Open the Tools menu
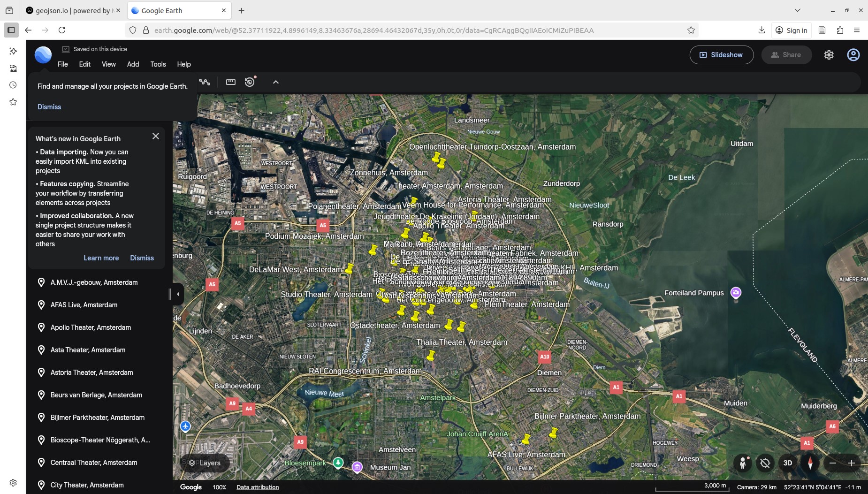Image resolution: width=868 pixels, height=494 pixels. tap(158, 64)
